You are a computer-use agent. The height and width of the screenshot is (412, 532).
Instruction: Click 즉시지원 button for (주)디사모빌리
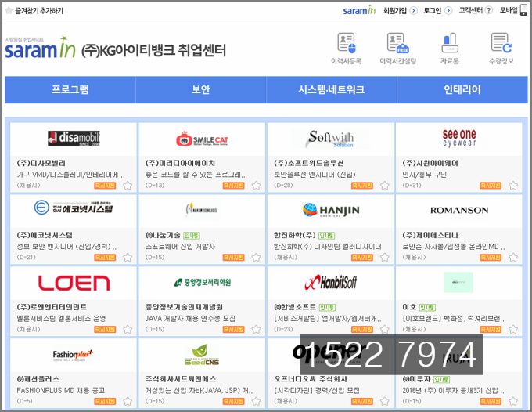point(105,186)
